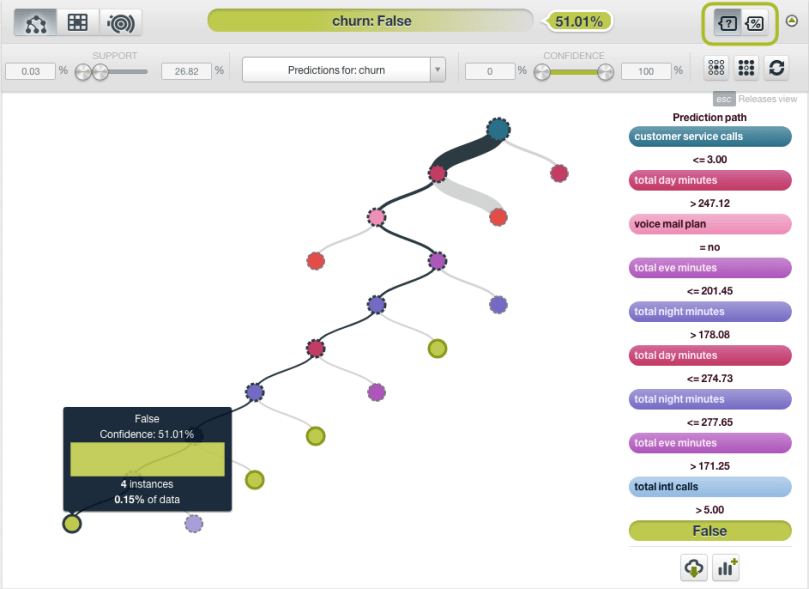
Task: Open the table grid view
Action: [x=77, y=21]
